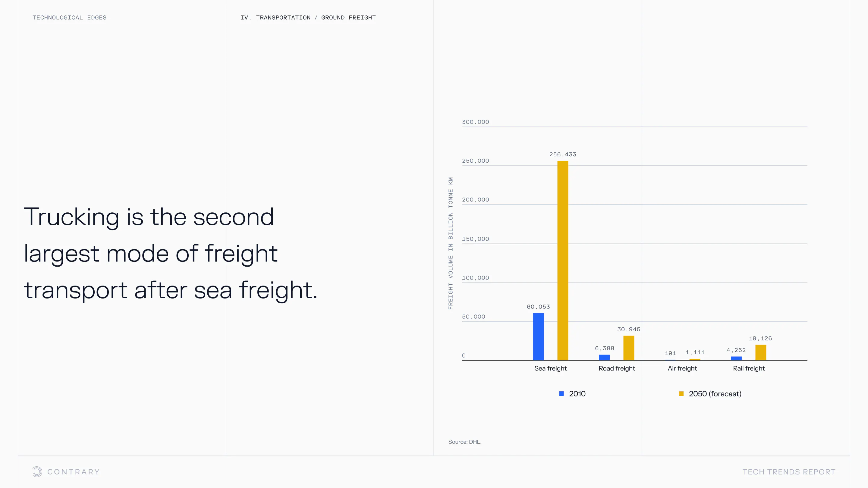
Task: Click the yellow 2050 forecast legend square
Action: (x=681, y=394)
